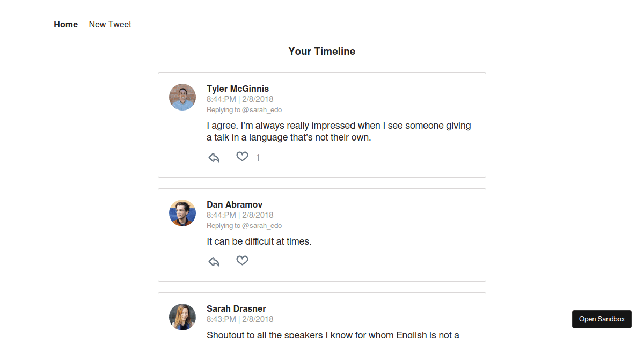Click the like count on Tyler's tweet
Viewport: 644px width, 338px height.
tap(258, 158)
